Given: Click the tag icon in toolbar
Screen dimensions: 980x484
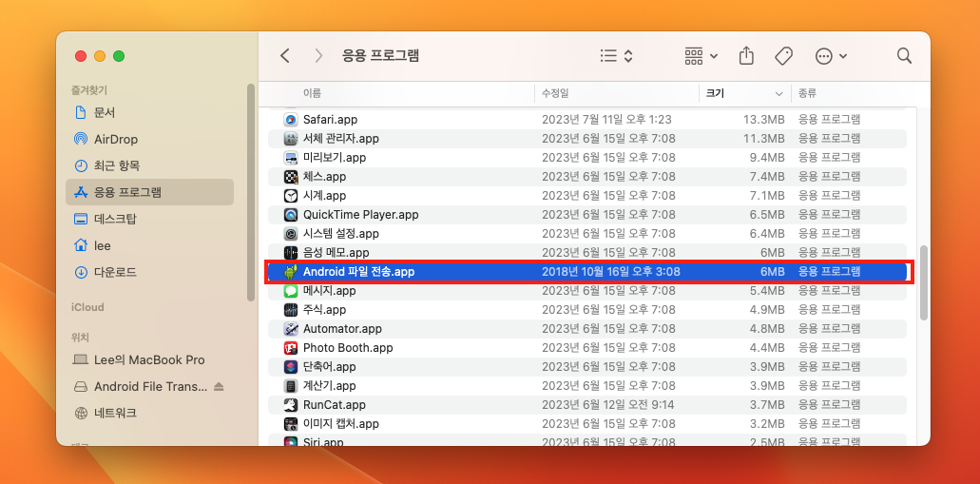Looking at the screenshot, I should [x=783, y=56].
